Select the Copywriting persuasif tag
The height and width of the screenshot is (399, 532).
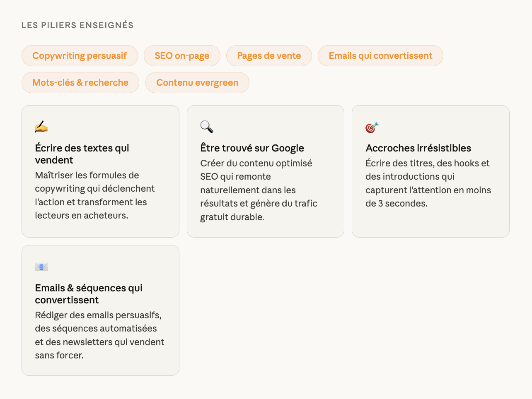click(x=80, y=56)
